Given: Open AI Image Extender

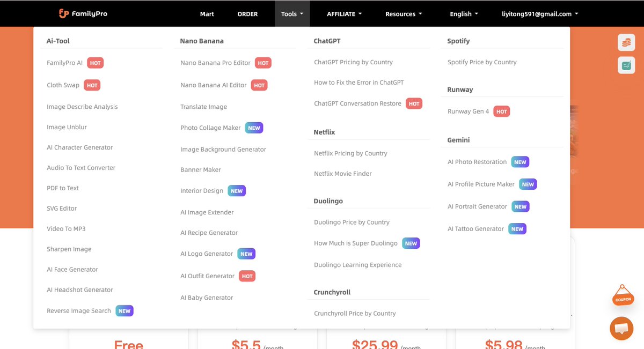Looking at the screenshot, I should pos(207,213).
